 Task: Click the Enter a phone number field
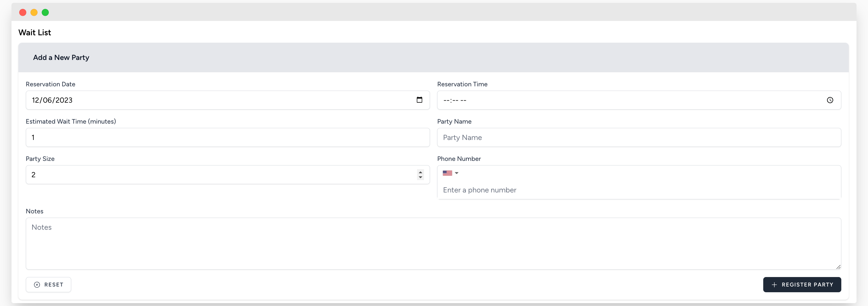click(639, 190)
